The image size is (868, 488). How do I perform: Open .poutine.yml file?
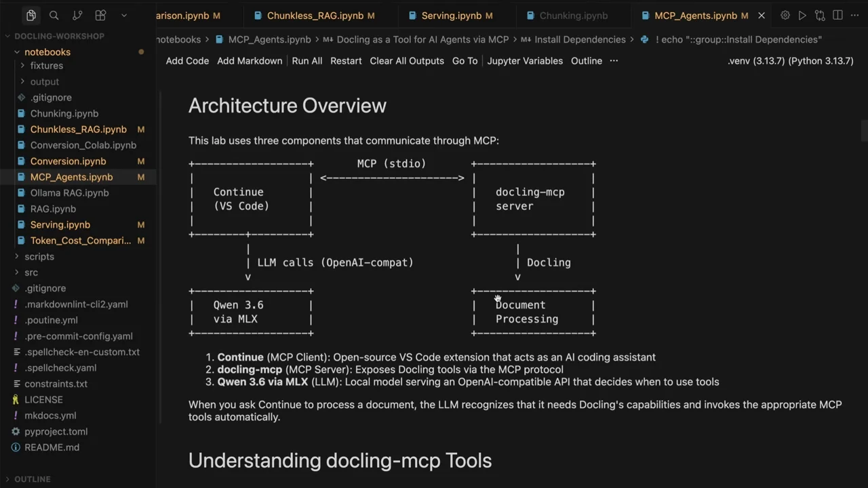51,320
